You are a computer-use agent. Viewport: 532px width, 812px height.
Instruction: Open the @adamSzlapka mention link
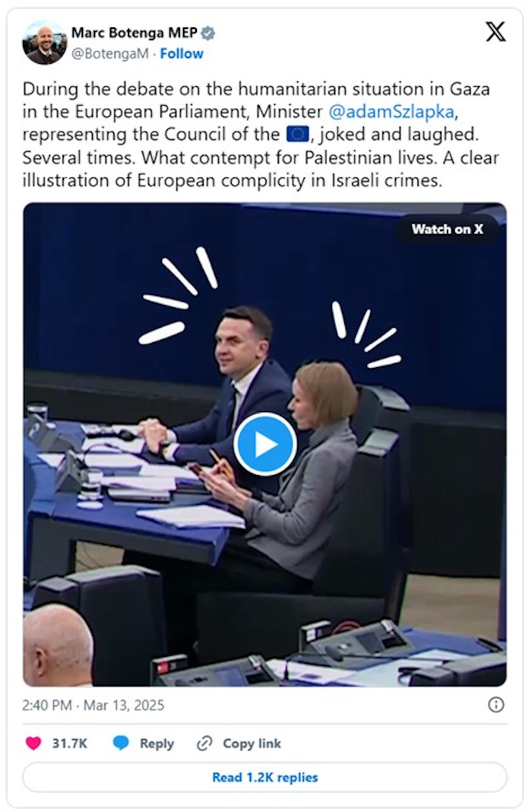(391, 111)
